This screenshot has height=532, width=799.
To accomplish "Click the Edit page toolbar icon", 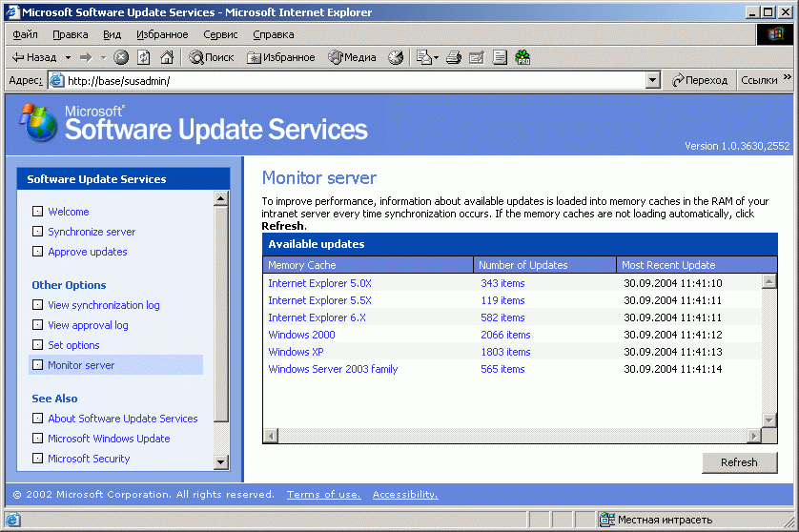I will pos(477,57).
